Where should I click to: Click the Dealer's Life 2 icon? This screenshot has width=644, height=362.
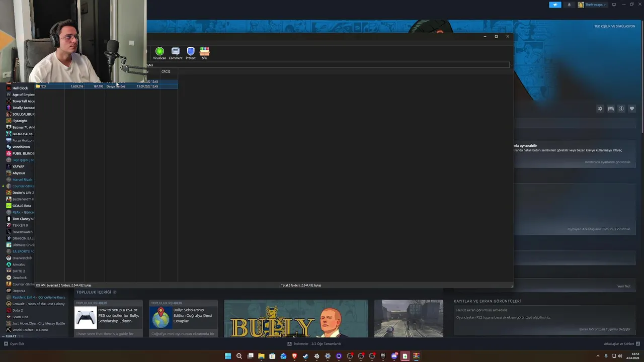pyautogui.click(x=9, y=193)
